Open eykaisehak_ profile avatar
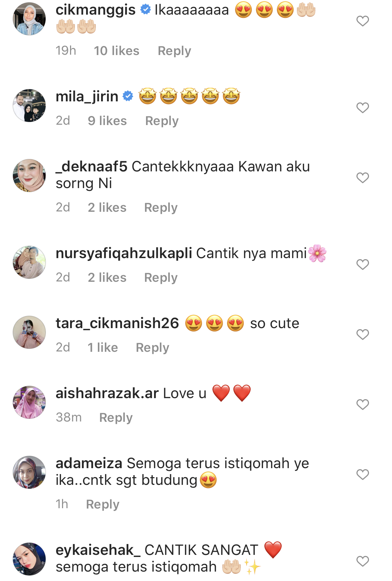 tap(29, 559)
